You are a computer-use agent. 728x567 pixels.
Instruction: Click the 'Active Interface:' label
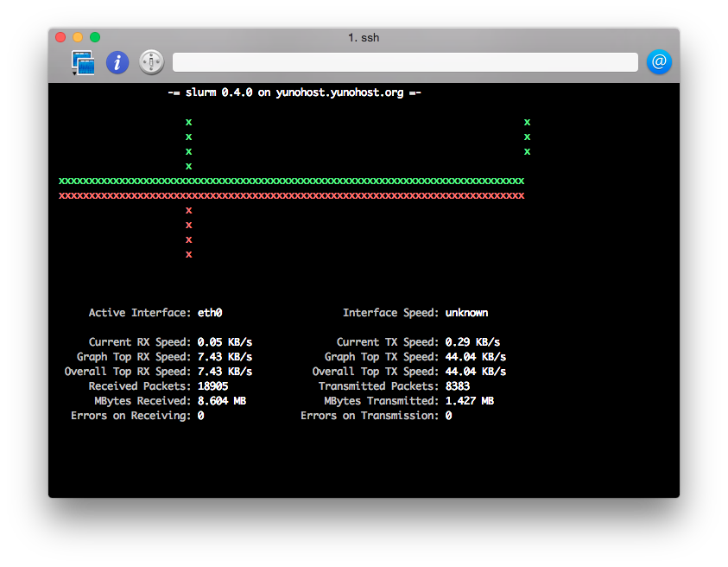click(x=140, y=313)
